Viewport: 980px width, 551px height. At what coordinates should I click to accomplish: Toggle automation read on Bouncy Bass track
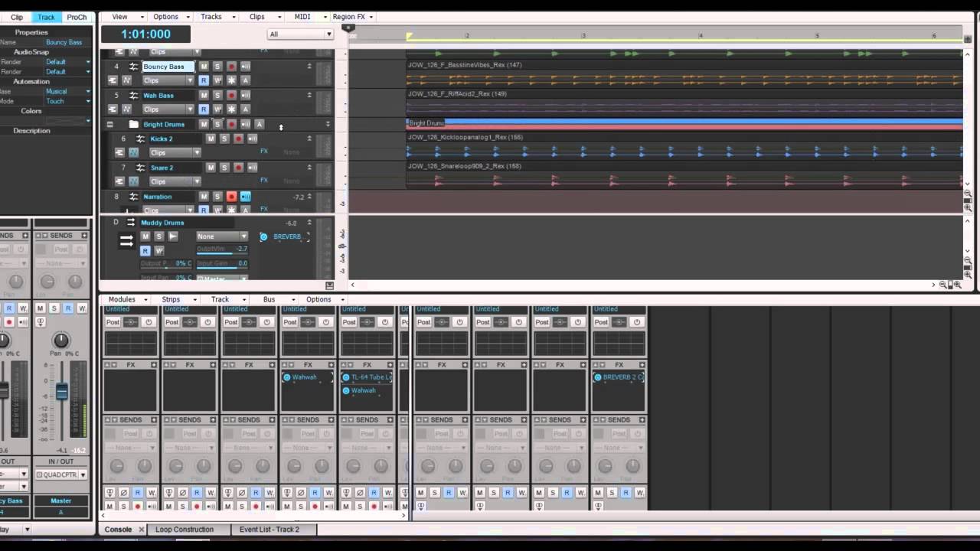[204, 80]
